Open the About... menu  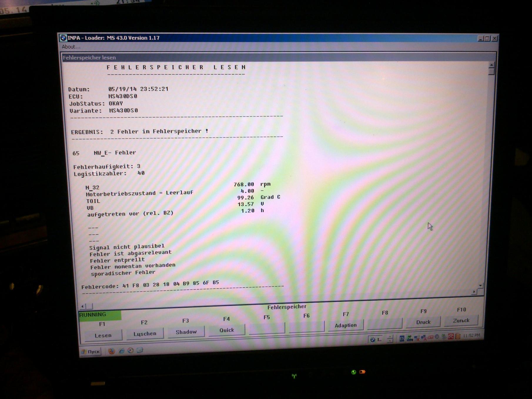pyautogui.click(x=71, y=47)
